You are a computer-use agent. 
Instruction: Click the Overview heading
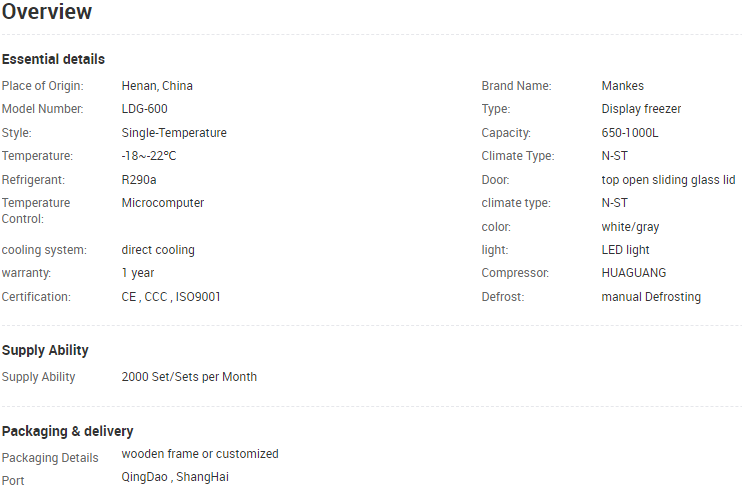click(47, 12)
